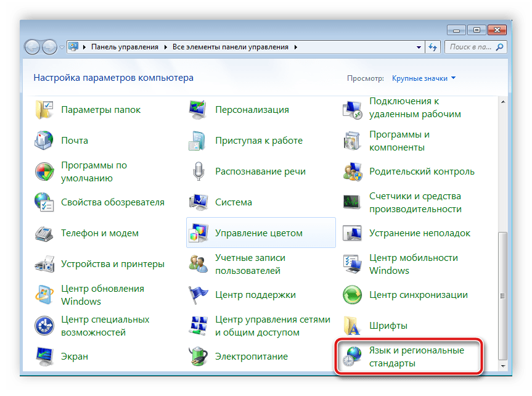This screenshot has width=532, height=396.
Task: Open the Персонализация link
Action: coord(252,110)
